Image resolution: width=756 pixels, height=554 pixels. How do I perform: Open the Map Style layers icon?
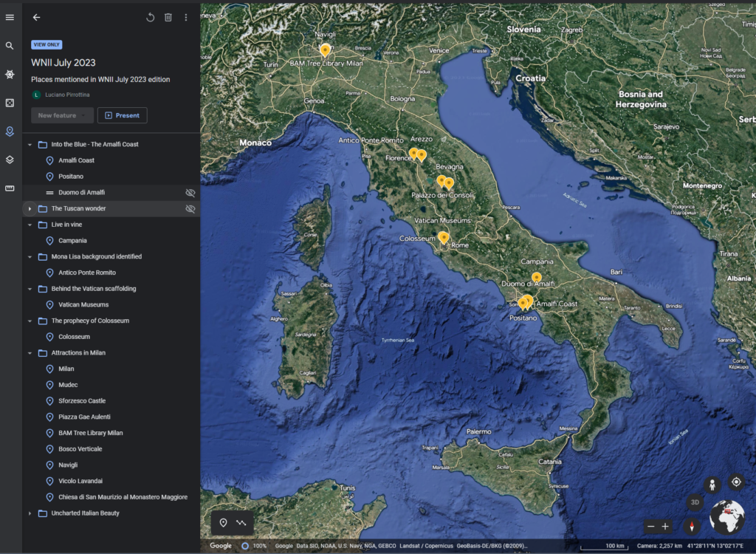click(10, 160)
